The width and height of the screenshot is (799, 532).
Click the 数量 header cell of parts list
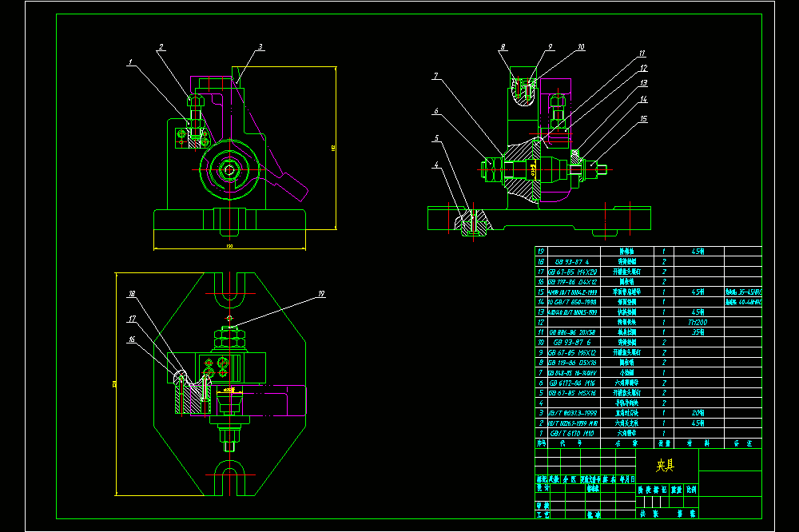point(664,443)
